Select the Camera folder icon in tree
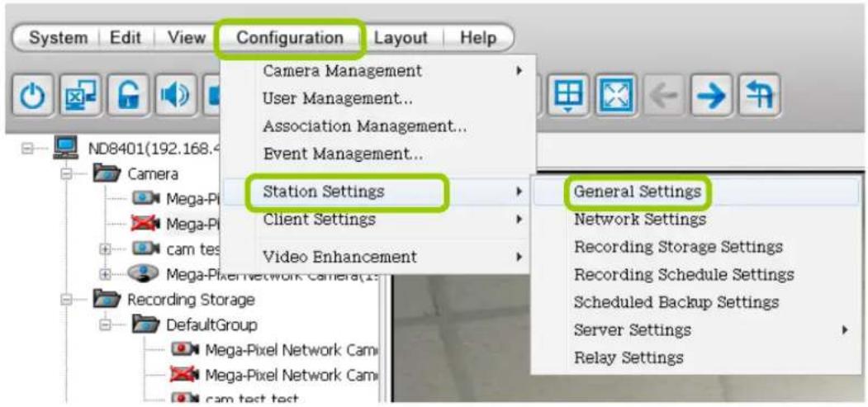868x407 pixels. tap(107, 173)
